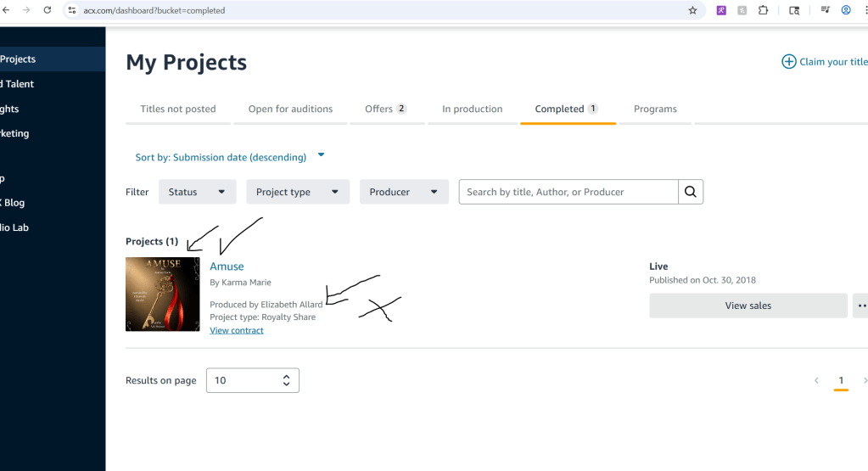Switch to the In production tab

472,109
